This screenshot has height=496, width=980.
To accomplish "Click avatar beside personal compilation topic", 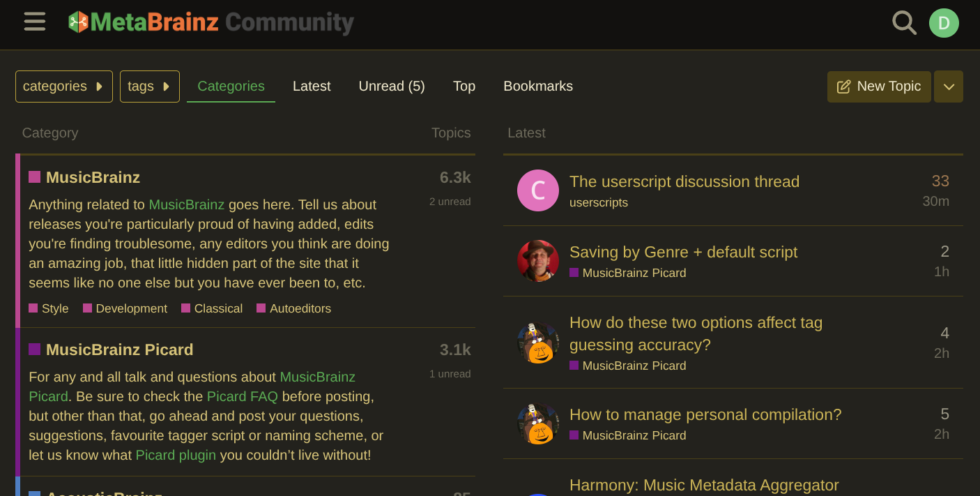I will click(x=538, y=423).
